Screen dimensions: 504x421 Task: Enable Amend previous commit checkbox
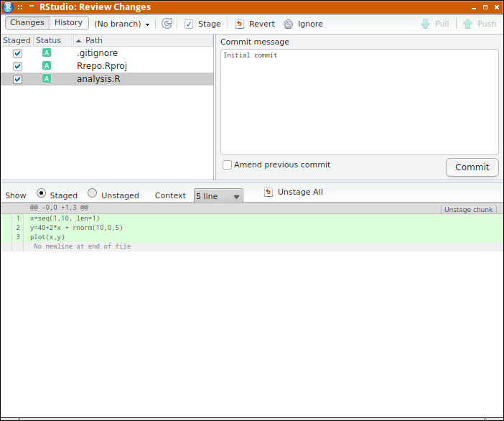click(x=228, y=165)
